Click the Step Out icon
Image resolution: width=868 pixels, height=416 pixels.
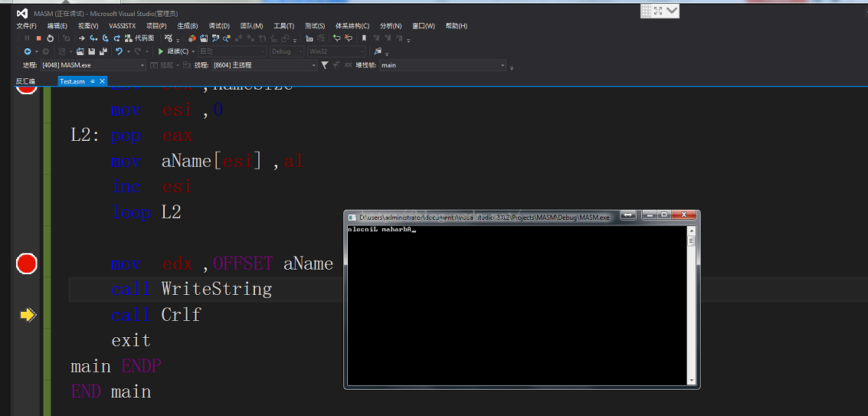(x=116, y=38)
